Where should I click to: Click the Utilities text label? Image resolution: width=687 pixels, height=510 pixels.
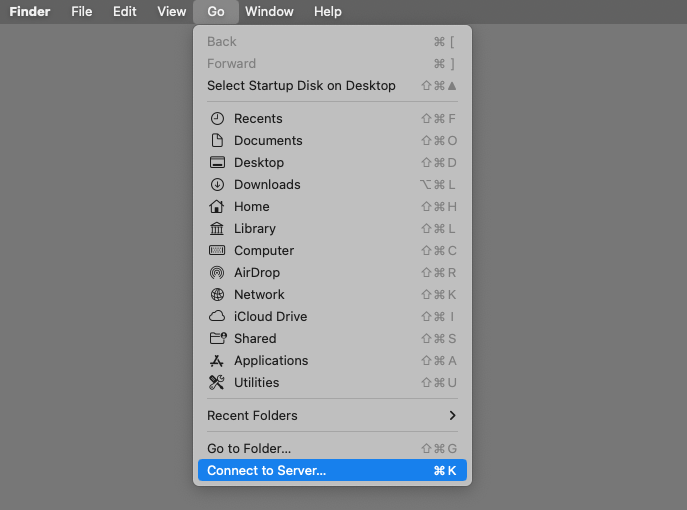[256, 382]
